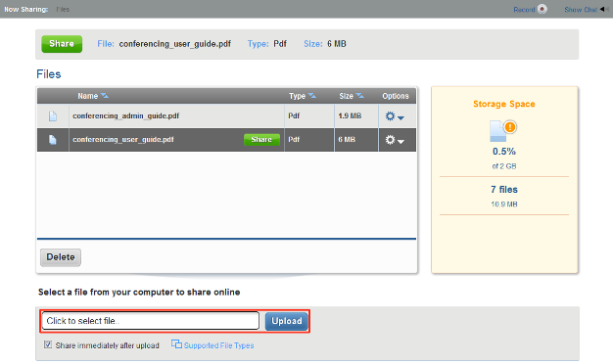Click the Files heading
Image resolution: width=613 pixels, height=364 pixels.
point(49,74)
